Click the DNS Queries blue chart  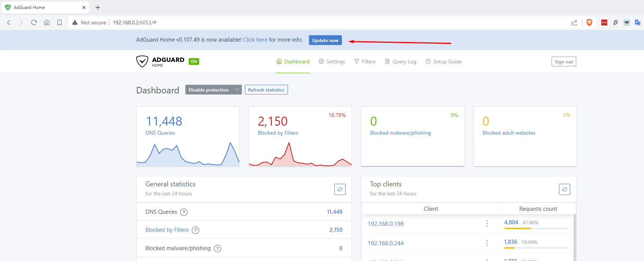tap(188, 154)
